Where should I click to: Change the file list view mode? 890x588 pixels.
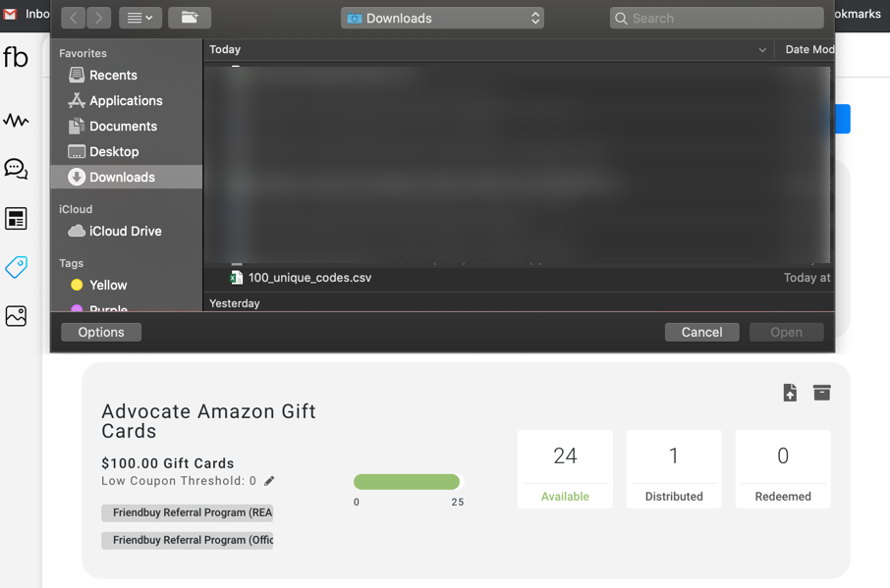(140, 18)
